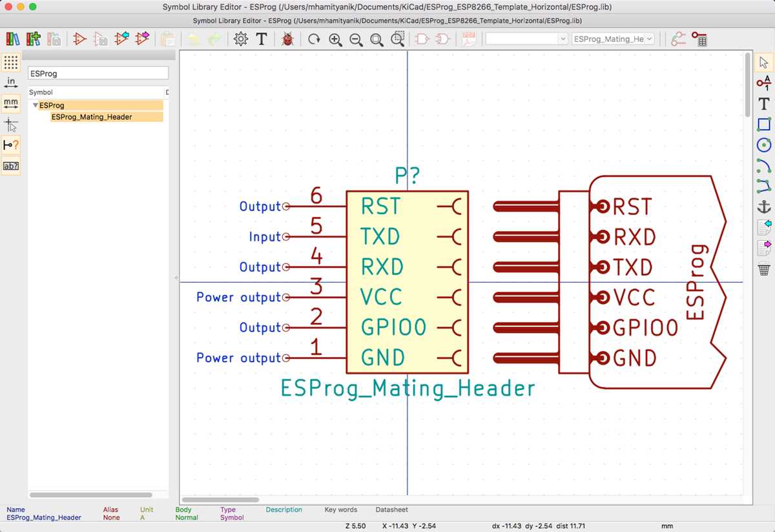Enable normal De Morgan body style

pos(421,39)
